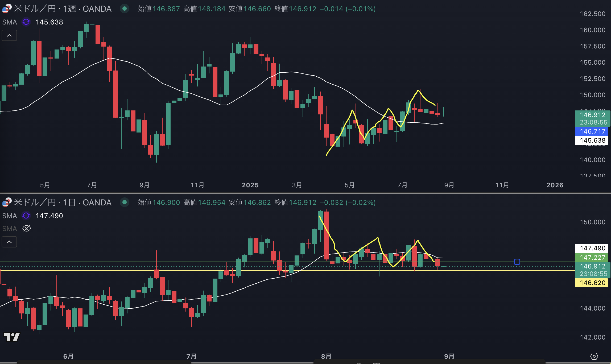
Task: Click the USD/JPY flag icon in weekly chart
Action: tap(6, 9)
